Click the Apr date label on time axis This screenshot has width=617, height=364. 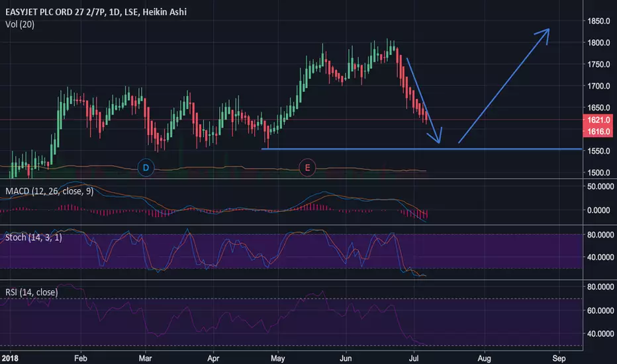pyautogui.click(x=213, y=359)
